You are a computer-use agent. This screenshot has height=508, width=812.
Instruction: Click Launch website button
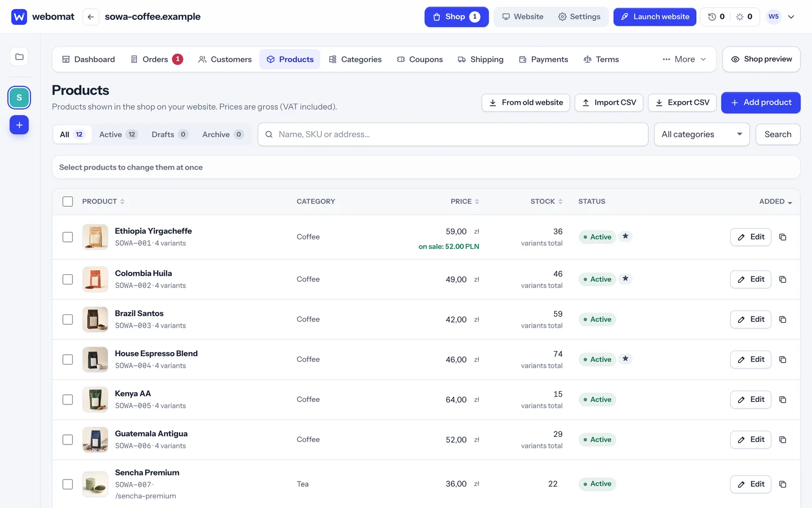point(655,17)
